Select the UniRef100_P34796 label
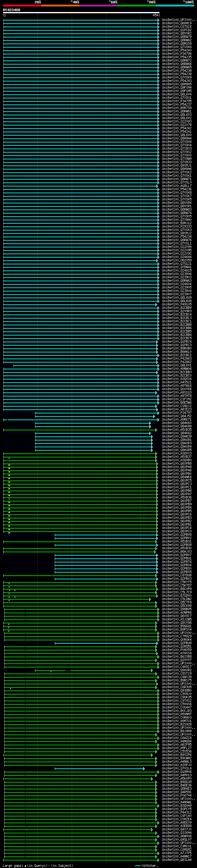Image resolution: width=197 pixels, height=868 pixels. pyautogui.click(x=176, y=54)
